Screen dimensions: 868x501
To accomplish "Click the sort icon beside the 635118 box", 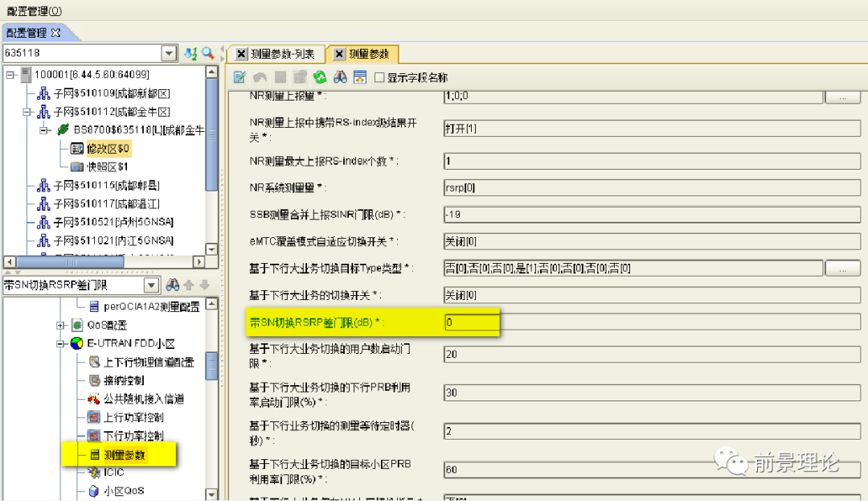I will (190, 54).
